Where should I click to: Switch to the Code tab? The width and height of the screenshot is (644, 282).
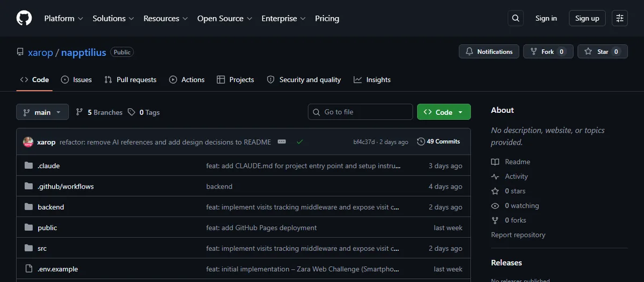(34, 79)
